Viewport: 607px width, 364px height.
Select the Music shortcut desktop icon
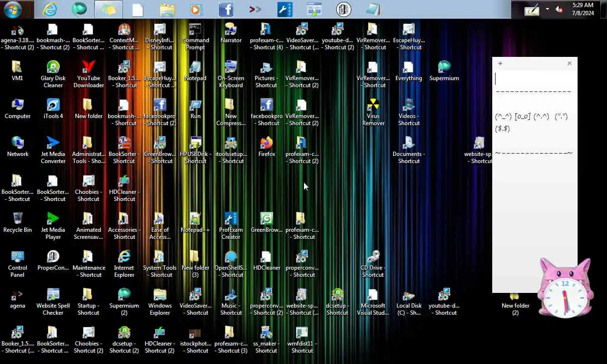click(231, 302)
